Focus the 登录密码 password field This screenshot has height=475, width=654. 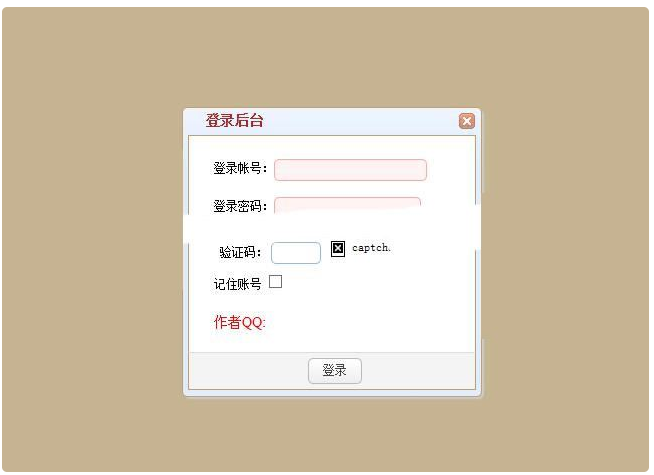click(347, 205)
